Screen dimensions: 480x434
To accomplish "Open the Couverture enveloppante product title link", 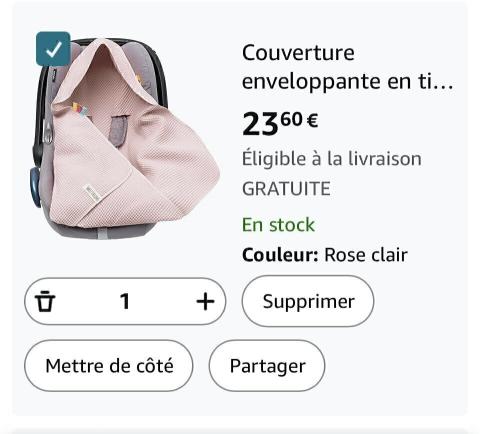I will (347, 67).
